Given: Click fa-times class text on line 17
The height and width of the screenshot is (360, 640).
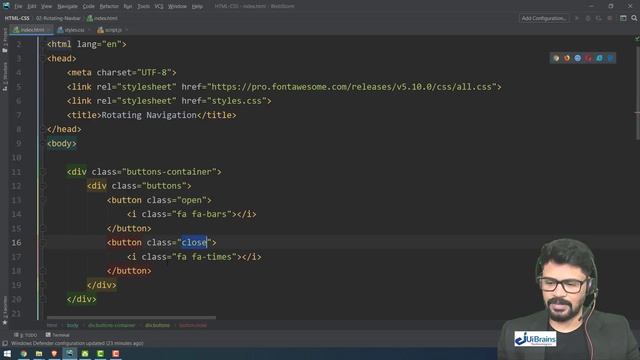Looking at the screenshot, I should [x=211, y=257].
